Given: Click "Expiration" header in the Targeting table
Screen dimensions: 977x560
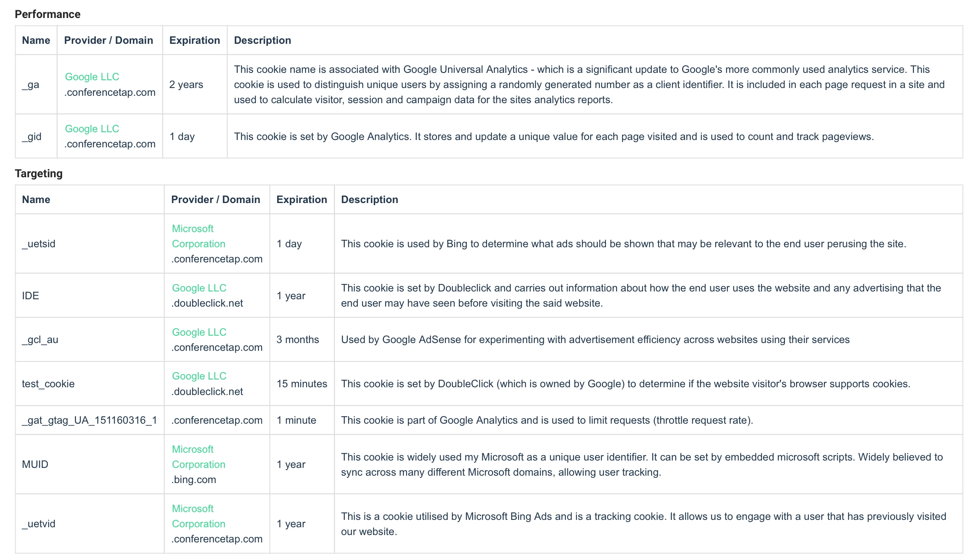Looking at the screenshot, I should 302,200.
